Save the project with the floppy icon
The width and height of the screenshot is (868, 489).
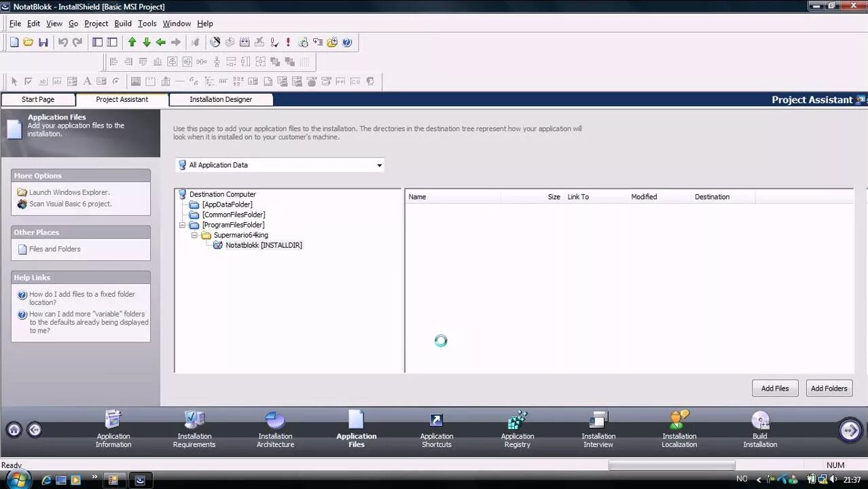pos(43,42)
